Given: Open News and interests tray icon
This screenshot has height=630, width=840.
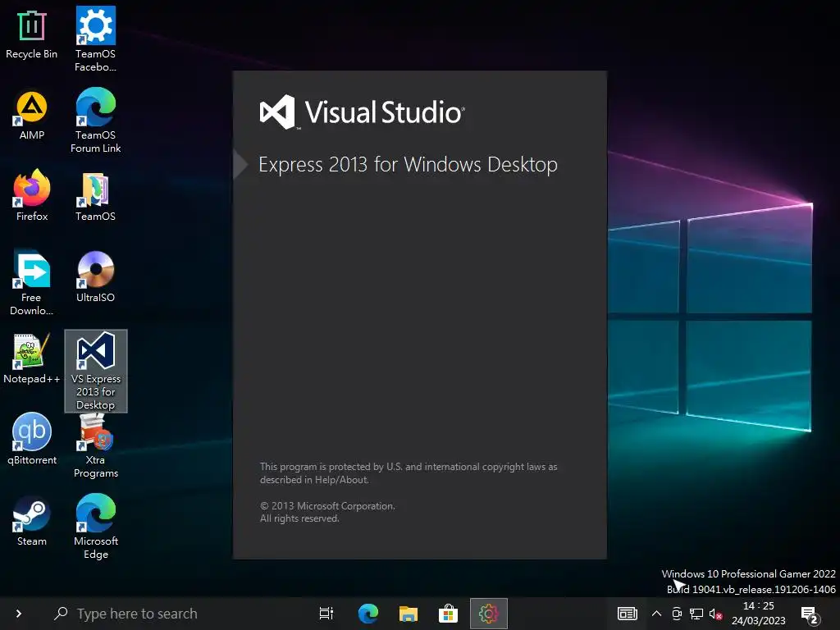Looking at the screenshot, I should [628, 614].
